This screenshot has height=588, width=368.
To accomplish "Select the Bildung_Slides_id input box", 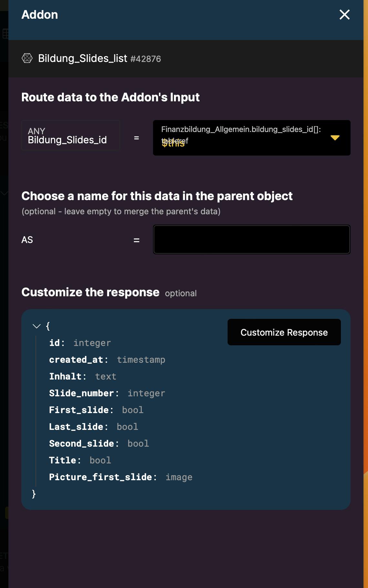I will coord(70,136).
